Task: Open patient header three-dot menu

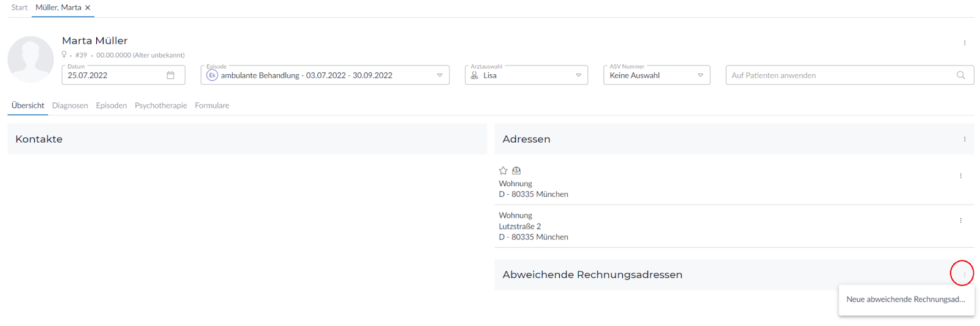Action: (x=964, y=43)
